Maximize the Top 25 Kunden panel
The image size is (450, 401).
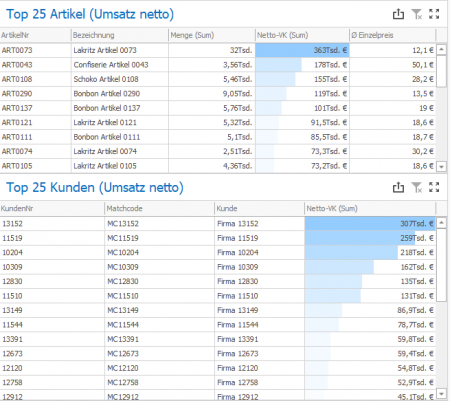[434, 187]
